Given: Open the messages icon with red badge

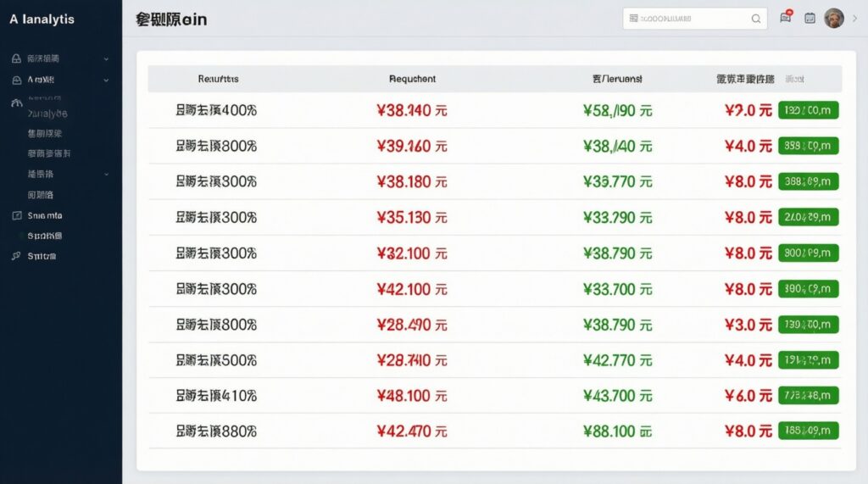Looking at the screenshot, I should (786, 18).
